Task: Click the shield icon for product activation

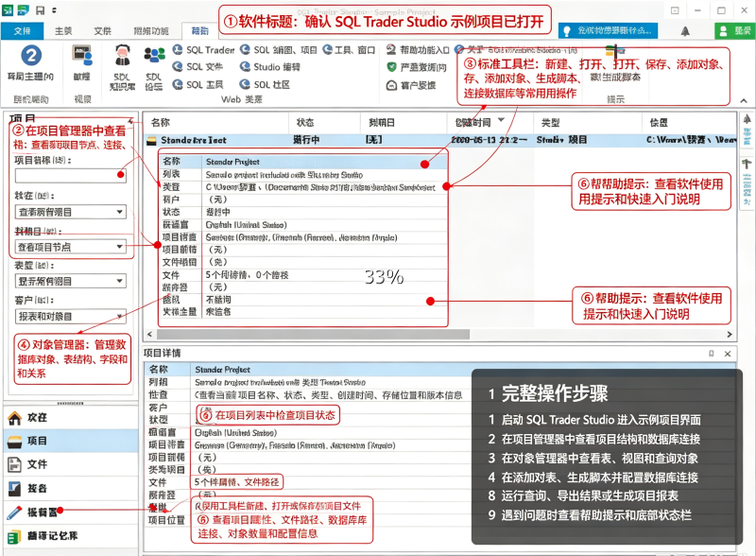Action: (x=391, y=67)
